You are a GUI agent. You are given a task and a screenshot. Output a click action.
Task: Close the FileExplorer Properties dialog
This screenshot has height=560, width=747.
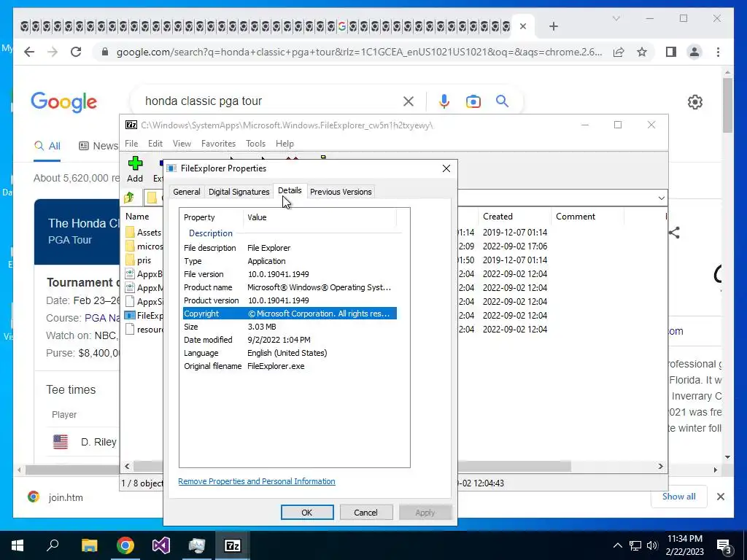(x=446, y=168)
